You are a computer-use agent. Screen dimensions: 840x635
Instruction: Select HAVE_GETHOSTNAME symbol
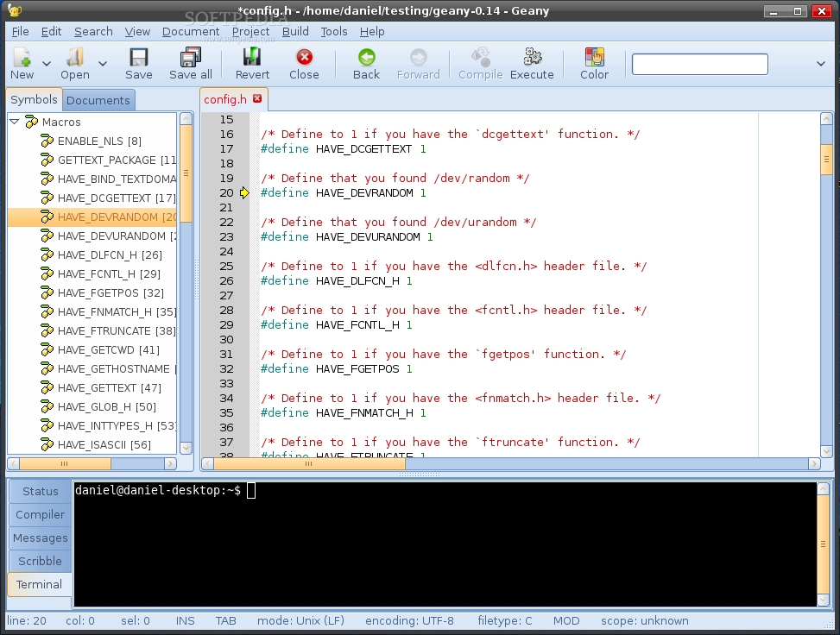(x=117, y=369)
